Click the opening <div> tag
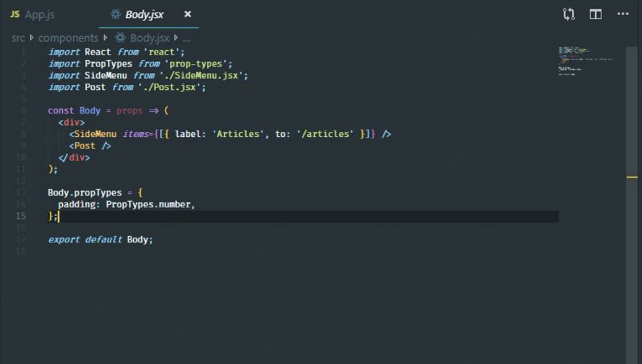This screenshot has width=642, height=364. [71, 122]
